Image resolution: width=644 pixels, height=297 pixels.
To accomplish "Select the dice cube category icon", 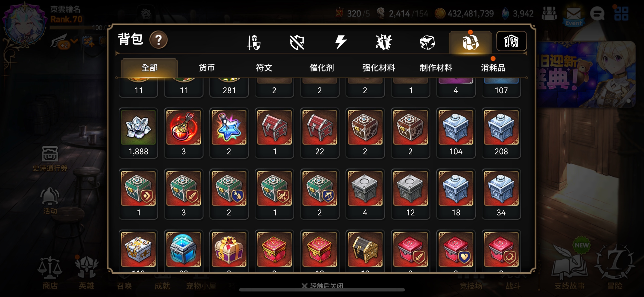I will coord(427,42).
